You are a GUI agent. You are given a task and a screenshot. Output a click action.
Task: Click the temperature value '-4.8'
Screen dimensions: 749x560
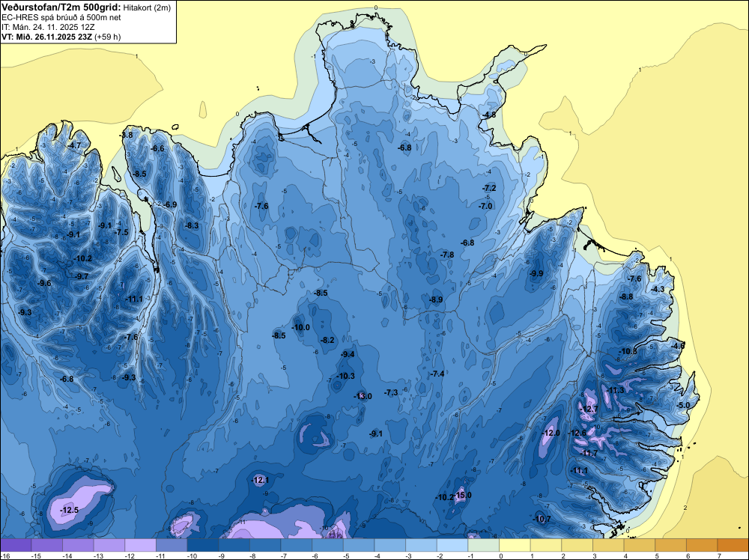pyautogui.click(x=488, y=115)
